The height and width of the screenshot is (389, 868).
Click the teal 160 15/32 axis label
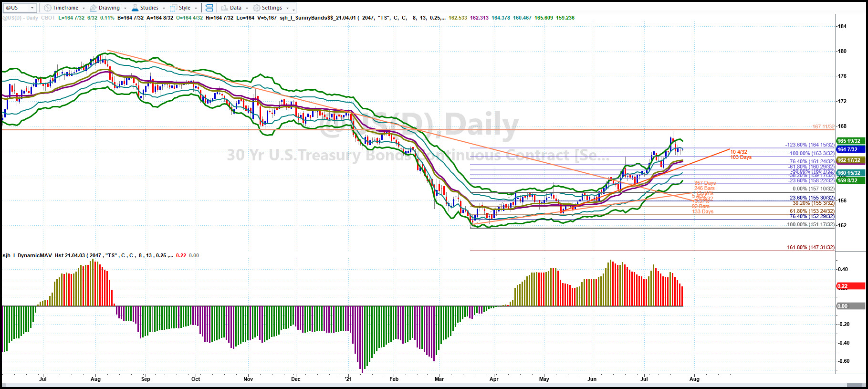pos(851,173)
